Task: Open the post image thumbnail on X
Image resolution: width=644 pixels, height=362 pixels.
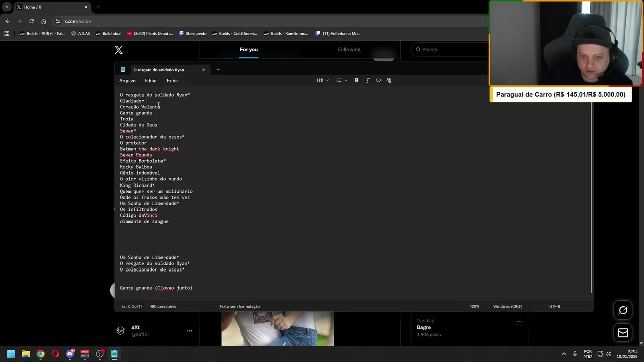Action: tap(277, 329)
